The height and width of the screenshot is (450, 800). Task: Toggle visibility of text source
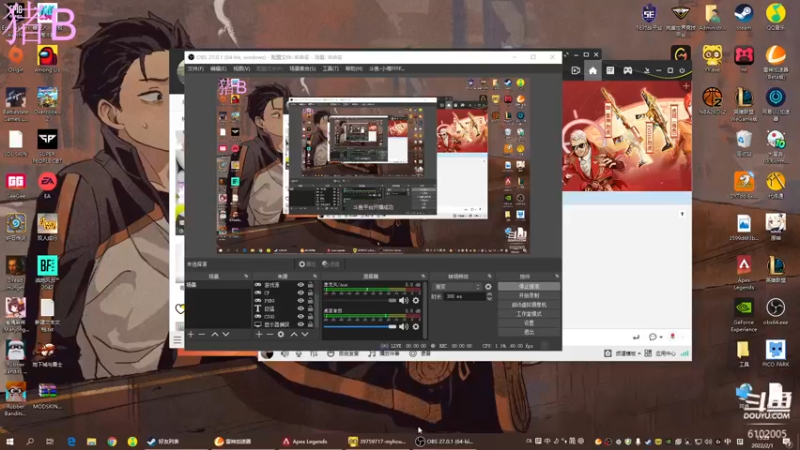pos(301,308)
